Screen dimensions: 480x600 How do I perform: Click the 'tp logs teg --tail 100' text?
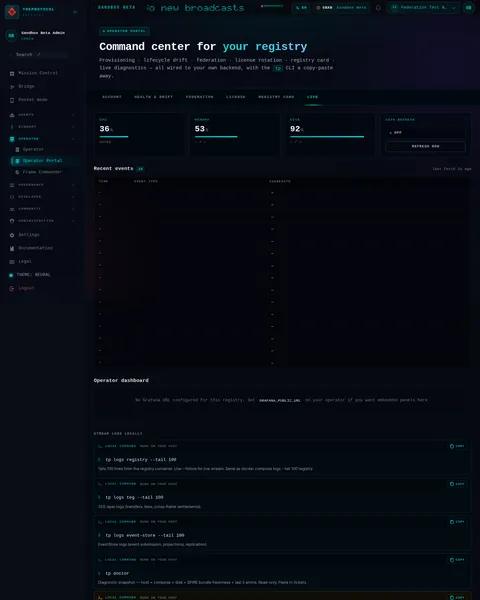coord(134,497)
